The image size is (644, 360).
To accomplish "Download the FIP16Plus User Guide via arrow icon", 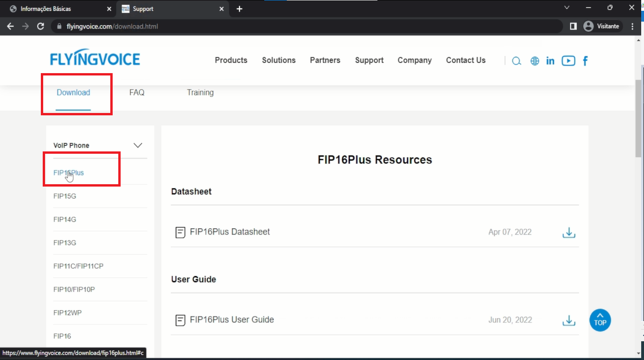I will click(568, 321).
